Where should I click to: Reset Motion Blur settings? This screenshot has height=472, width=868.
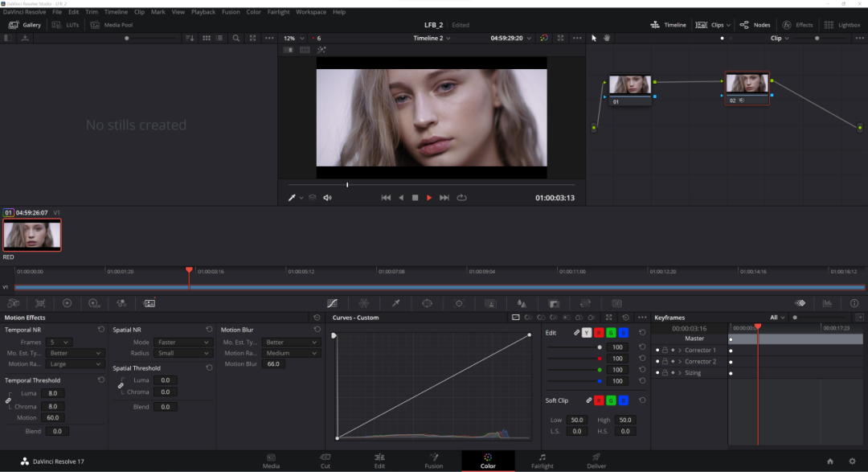pos(317,330)
